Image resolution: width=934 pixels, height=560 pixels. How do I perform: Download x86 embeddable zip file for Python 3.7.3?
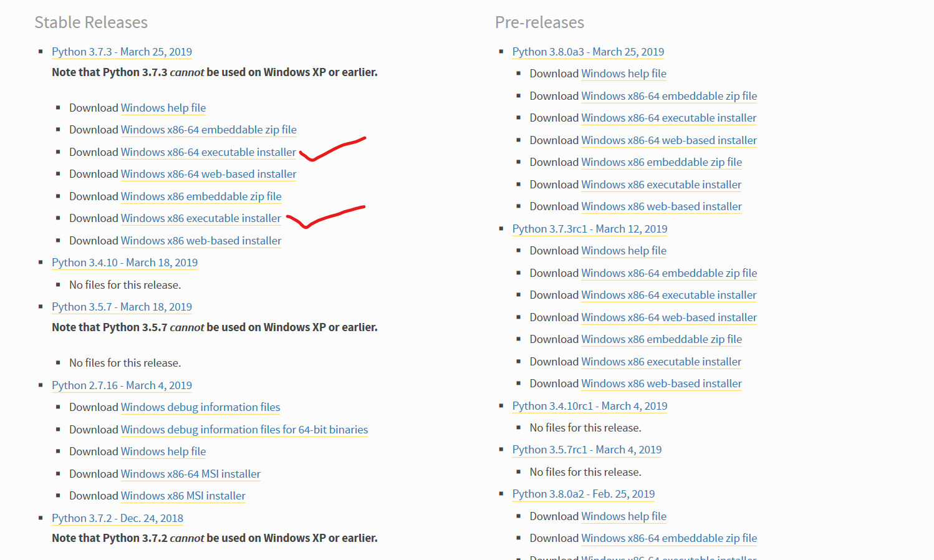pyautogui.click(x=201, y=196)
